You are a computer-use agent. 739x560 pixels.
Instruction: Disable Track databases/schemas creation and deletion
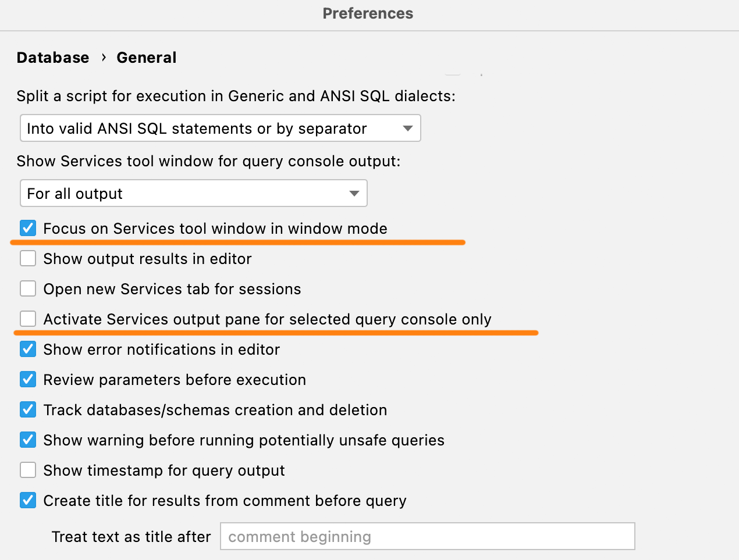coord(28,409)
